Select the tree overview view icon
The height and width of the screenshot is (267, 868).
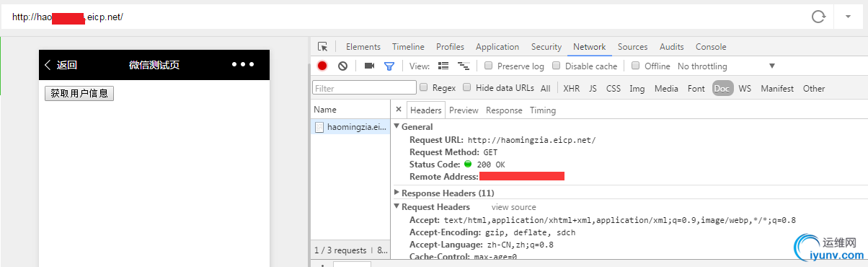464,66
